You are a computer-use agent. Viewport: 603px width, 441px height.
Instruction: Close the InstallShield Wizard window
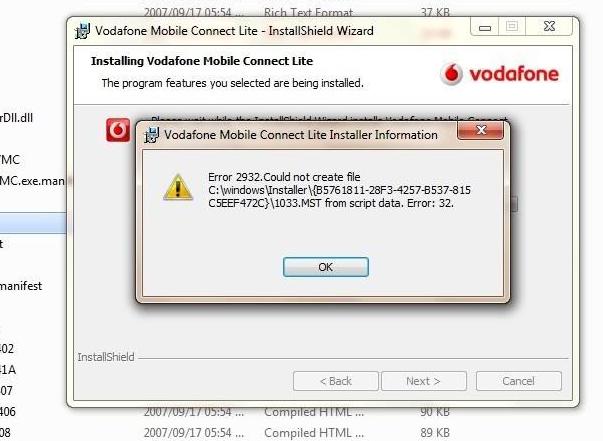550,27
